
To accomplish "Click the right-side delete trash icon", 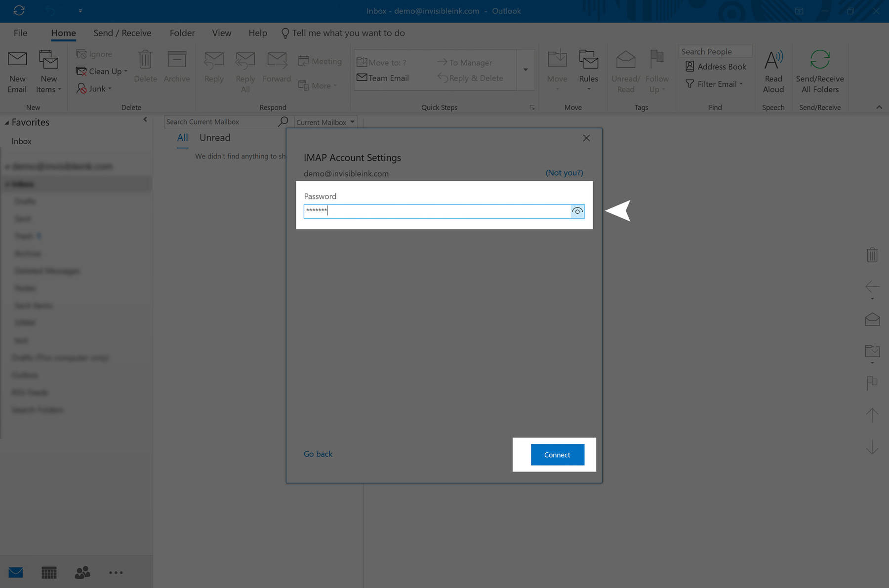I will [872, 255].
